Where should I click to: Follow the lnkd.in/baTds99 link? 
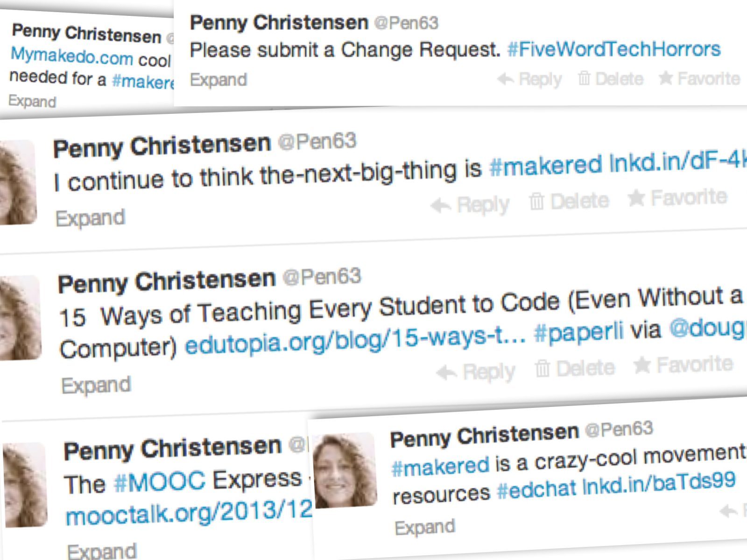pos(659,483)
